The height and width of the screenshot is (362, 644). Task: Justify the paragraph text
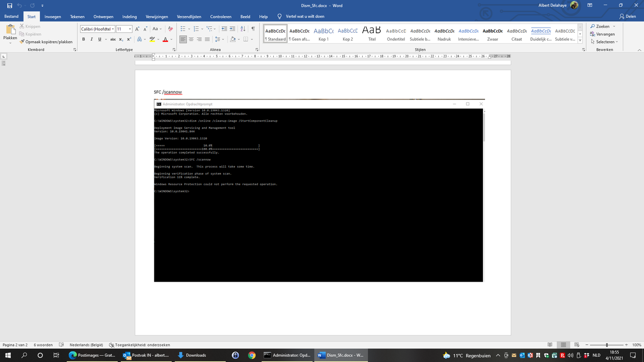pyautogui.click(x=208, y=39)
